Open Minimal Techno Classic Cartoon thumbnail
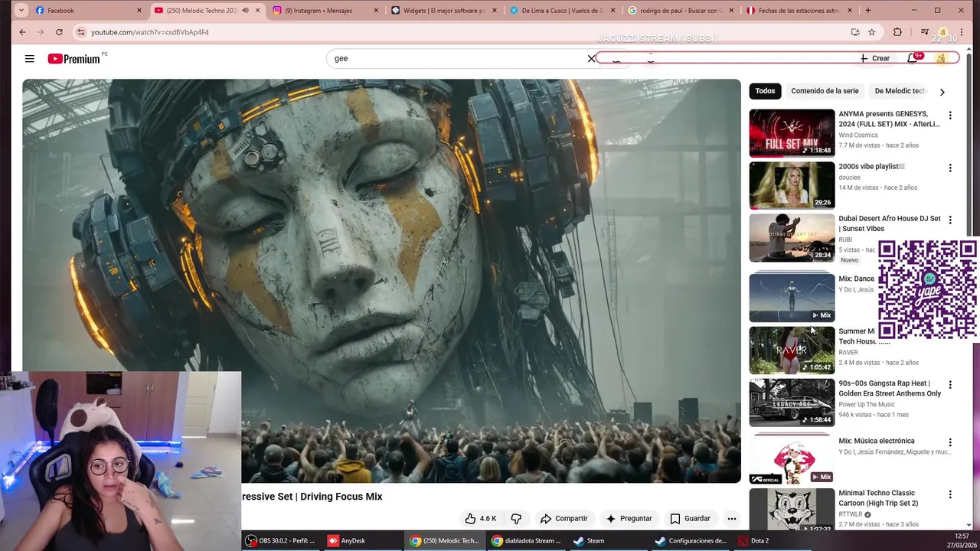The image size is (980, 551). pyautogui.click(x=792, y=510)
